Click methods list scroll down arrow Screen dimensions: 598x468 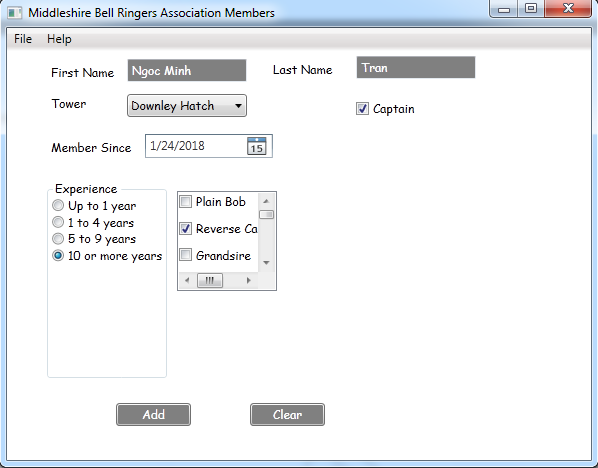[x=266, y=262]
